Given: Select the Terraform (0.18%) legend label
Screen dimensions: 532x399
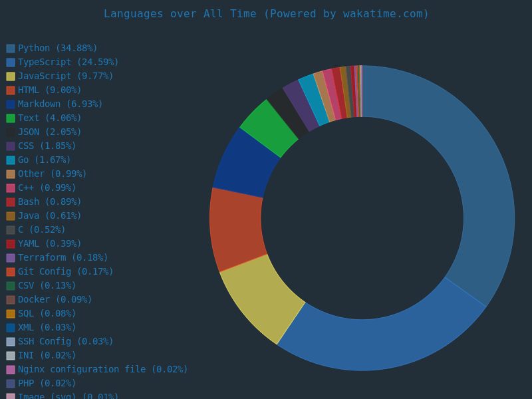Looking at the screenshot, I should pyautogui.click(x=63, y=258).
